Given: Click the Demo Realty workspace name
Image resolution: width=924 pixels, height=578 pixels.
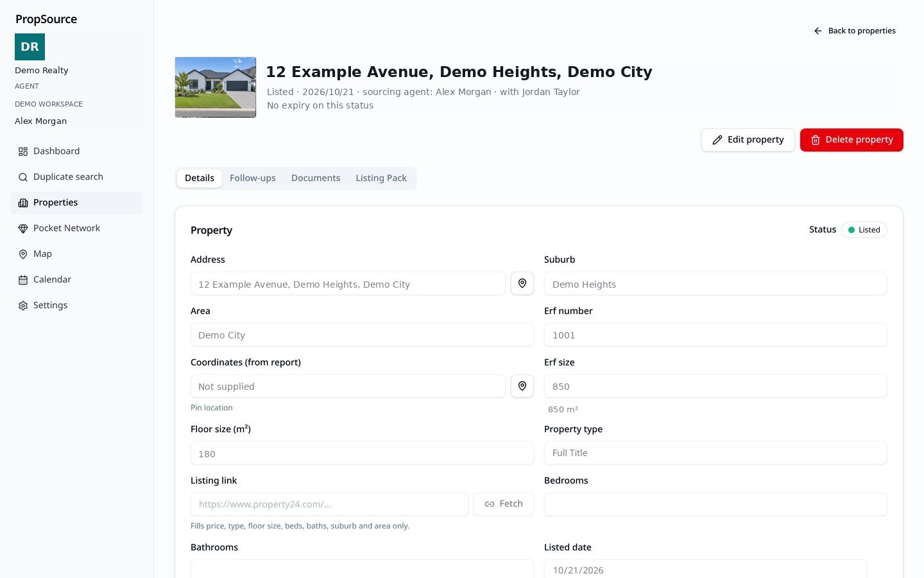Looking at the screenshot, I should [42, 70].
